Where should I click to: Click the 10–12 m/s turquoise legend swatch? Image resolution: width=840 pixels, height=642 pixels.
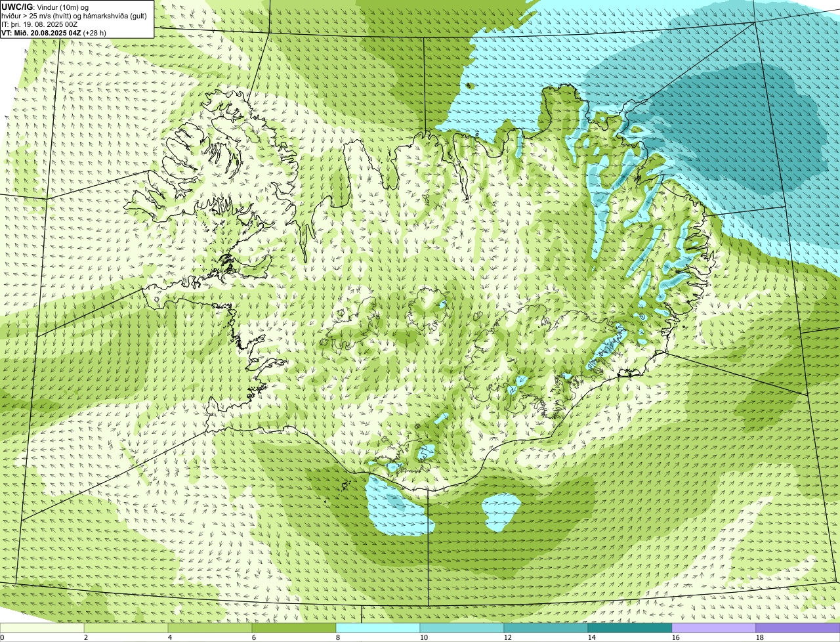pyautogui.click(x=462, y=628)
